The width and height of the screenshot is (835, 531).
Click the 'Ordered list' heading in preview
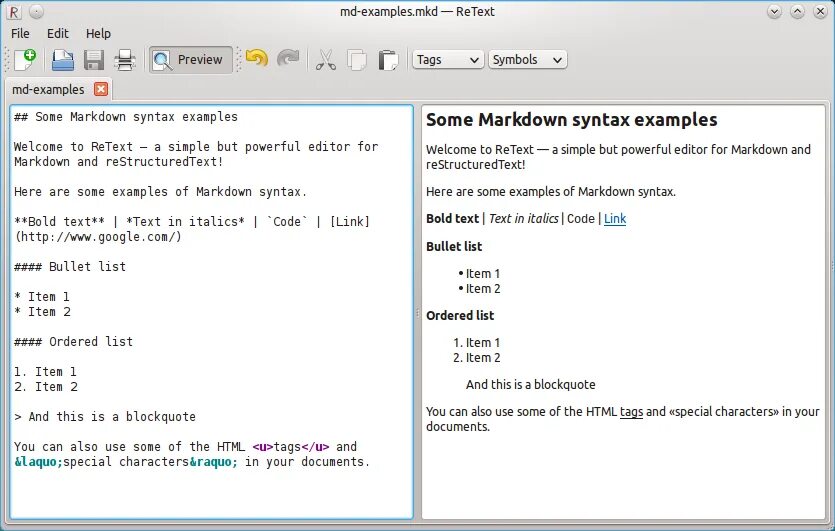(x=460, y=316)
